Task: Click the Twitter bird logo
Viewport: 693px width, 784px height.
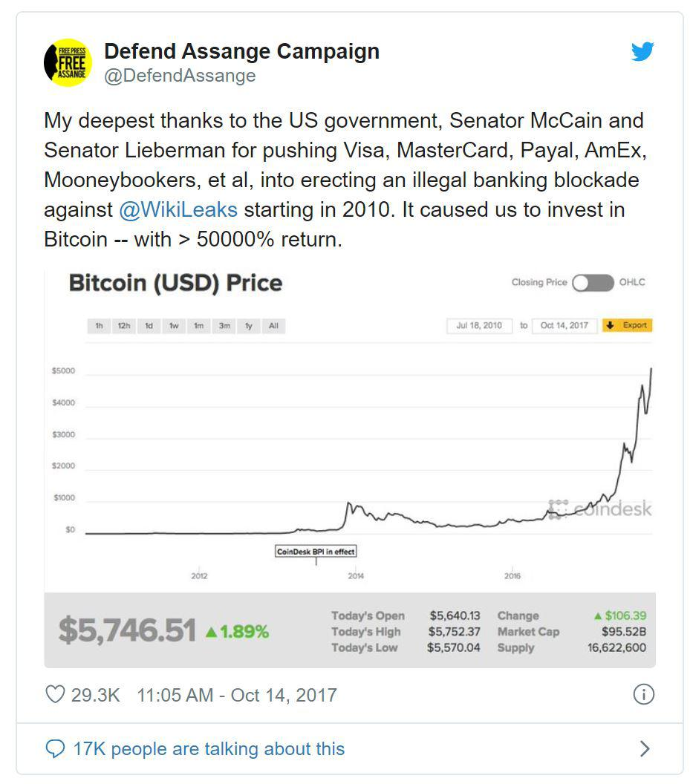Action: 642,51
